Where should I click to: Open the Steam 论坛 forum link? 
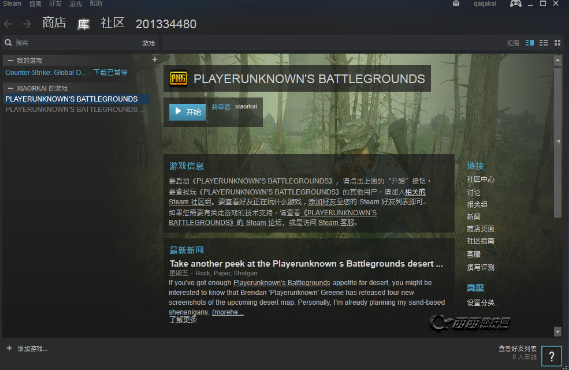coord(264,222)
